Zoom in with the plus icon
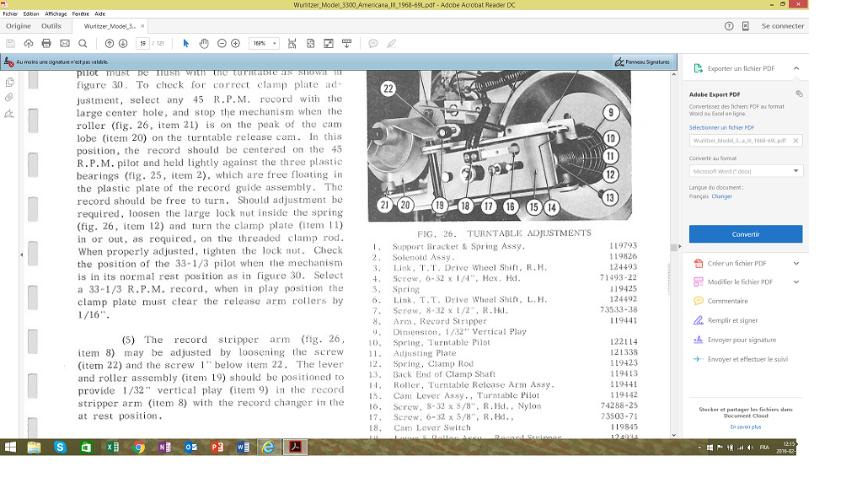 236,43
